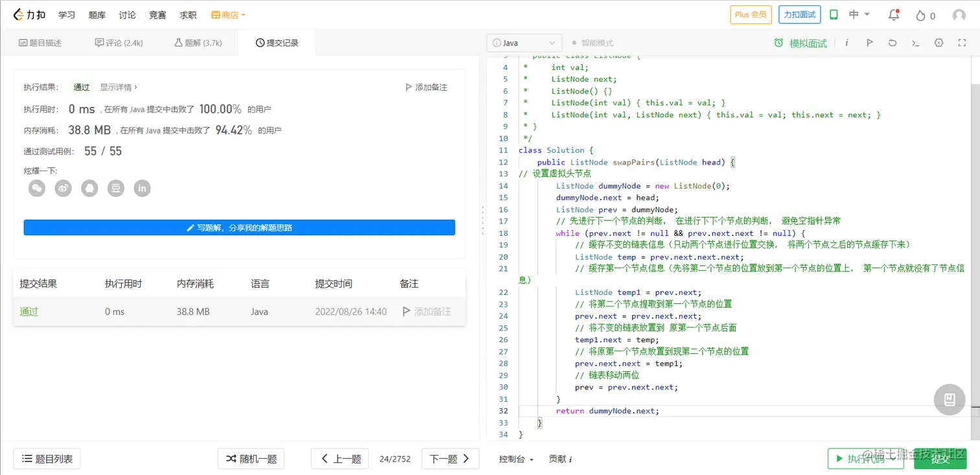Toggle 智能模式 switch

click(592, 43)
